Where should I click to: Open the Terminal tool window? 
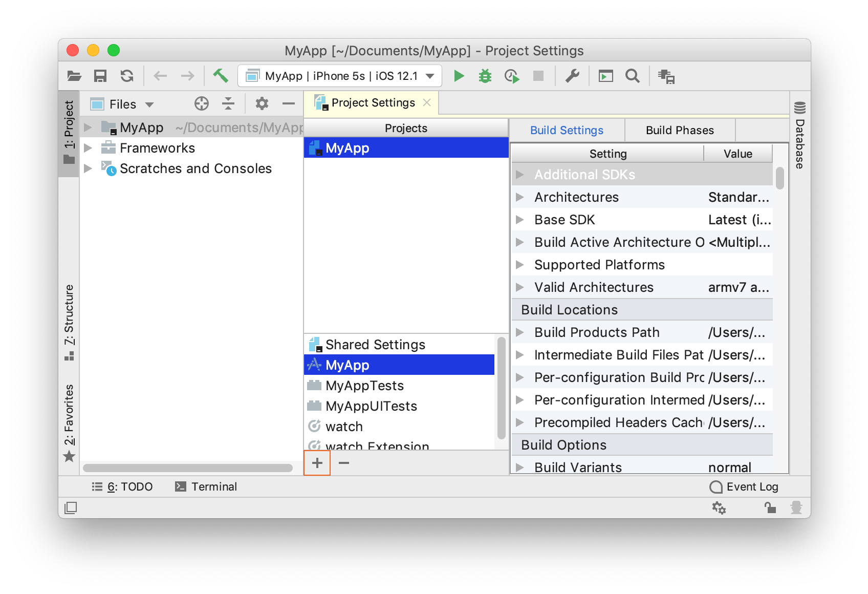tap(206, 486)
